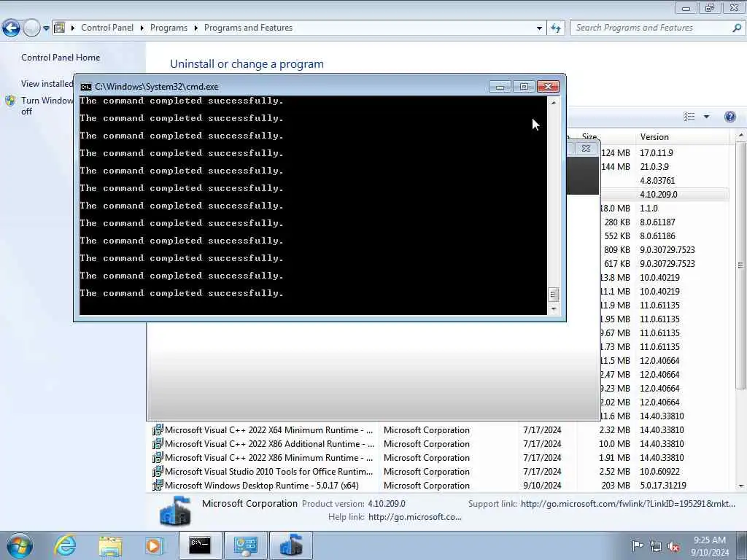747x560 pixels.
Task: Click the Programs breadcrumb
Action: coord(169,28)
